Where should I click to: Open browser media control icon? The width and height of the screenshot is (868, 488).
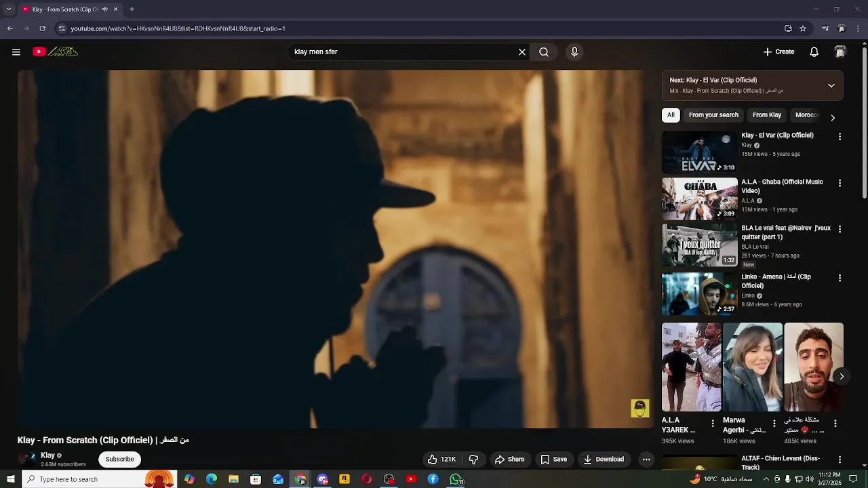(825, 28)
